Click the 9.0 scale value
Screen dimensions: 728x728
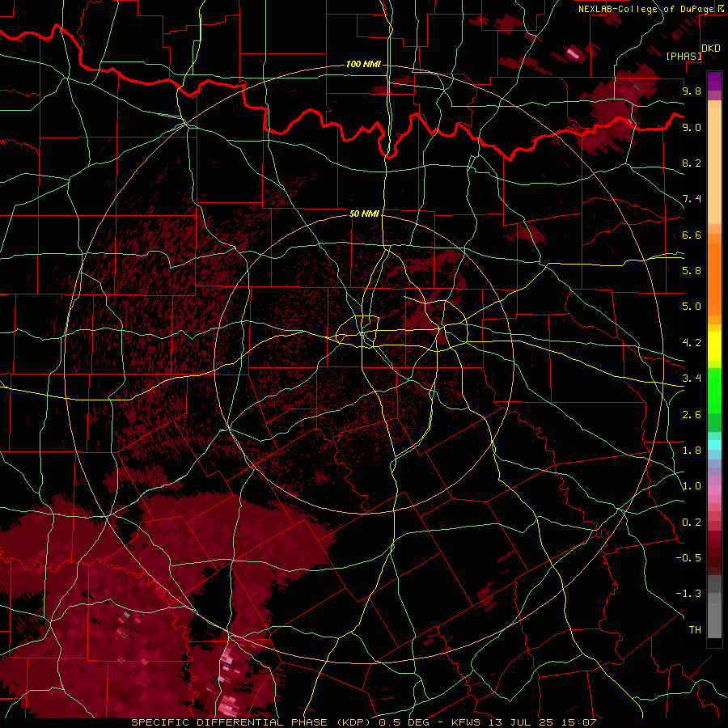pos(692,127)
